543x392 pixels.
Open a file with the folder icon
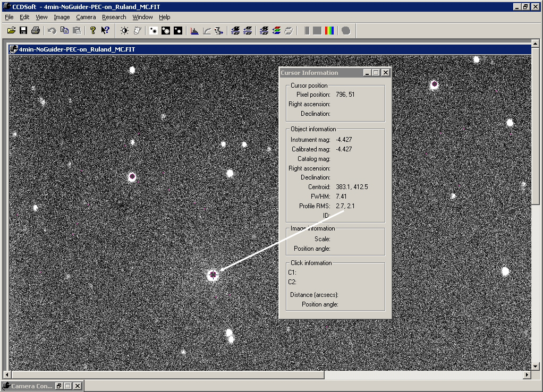tap(12, 30)
